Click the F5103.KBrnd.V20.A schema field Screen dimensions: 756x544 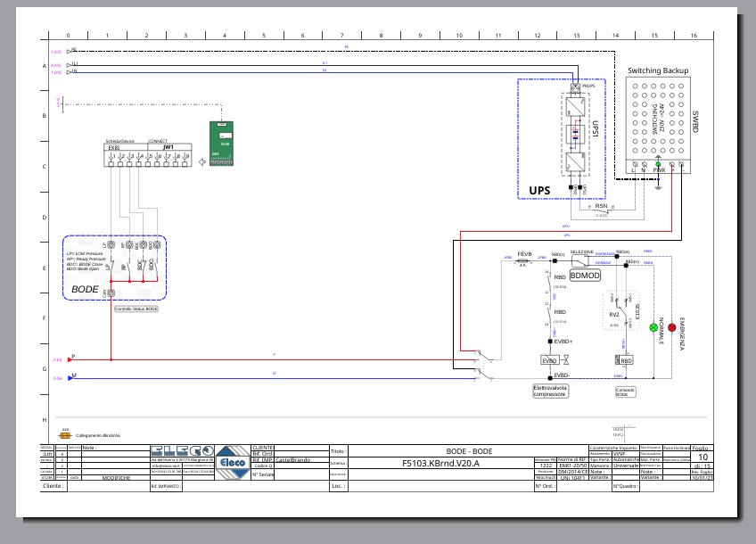click(440, 464)
